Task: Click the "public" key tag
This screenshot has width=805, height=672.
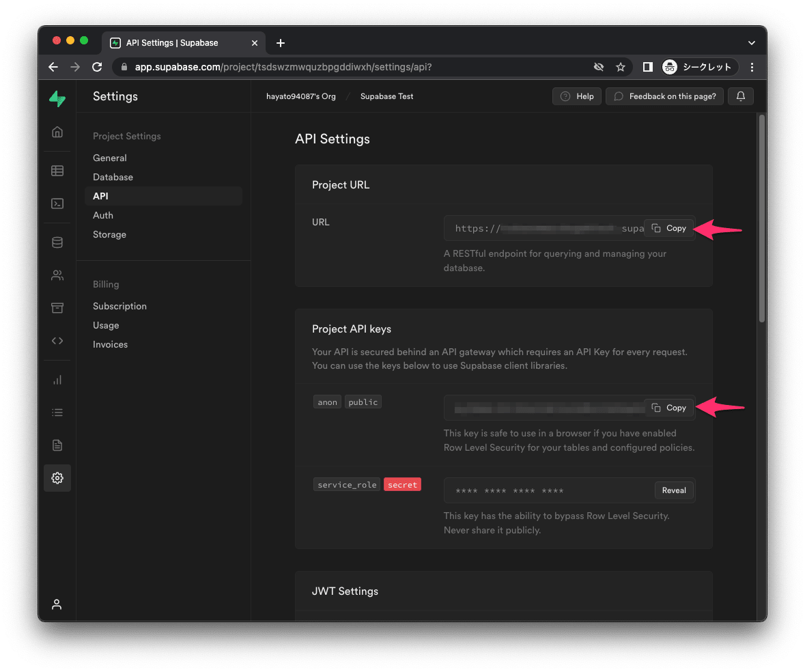Action: 363,402
